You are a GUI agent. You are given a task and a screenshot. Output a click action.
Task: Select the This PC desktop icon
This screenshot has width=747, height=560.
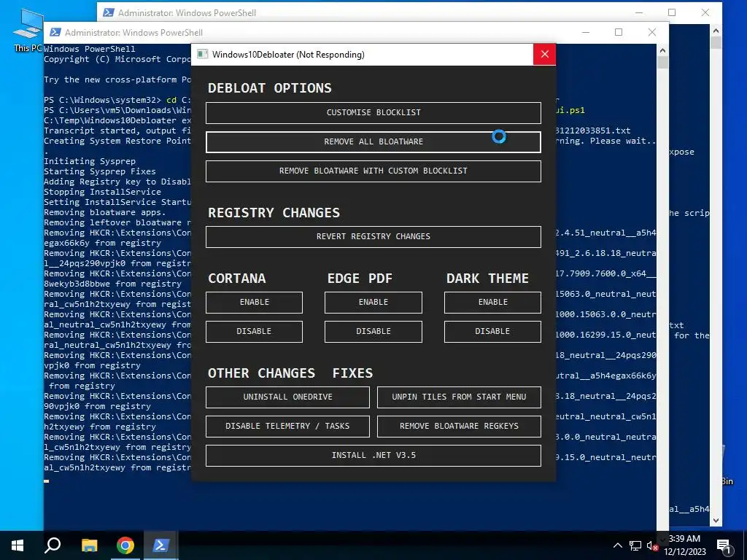(x=27, y=30)
